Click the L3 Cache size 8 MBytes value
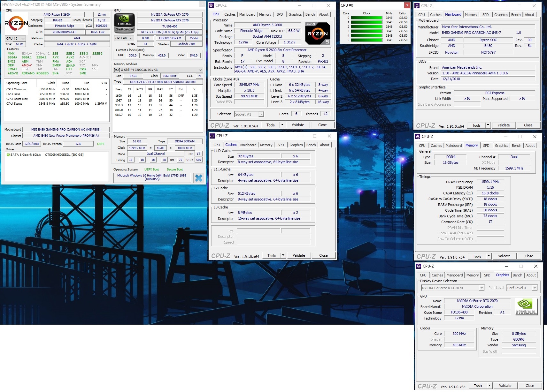 (258, 213)
